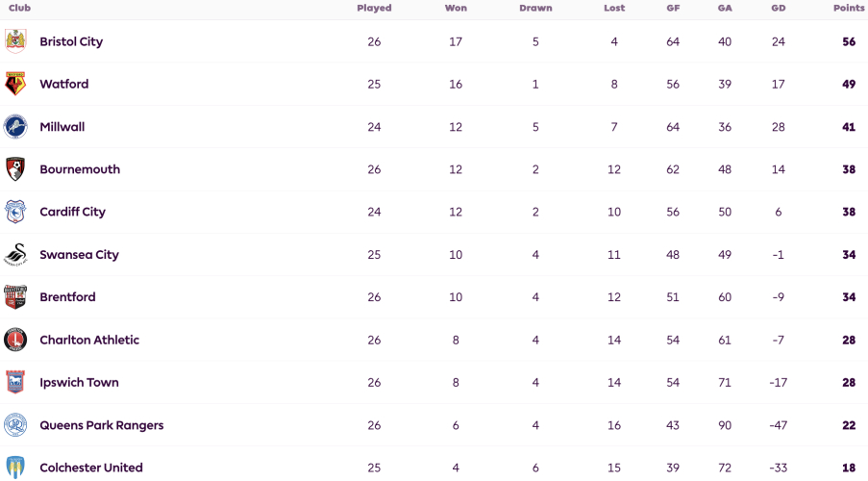Click the Bristol City club crest
The width and height of the screenshot is (868, 481).
15,41
